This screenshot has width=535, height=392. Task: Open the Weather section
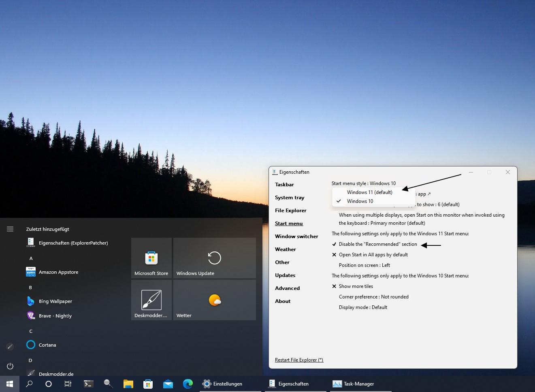click(286, 249)
